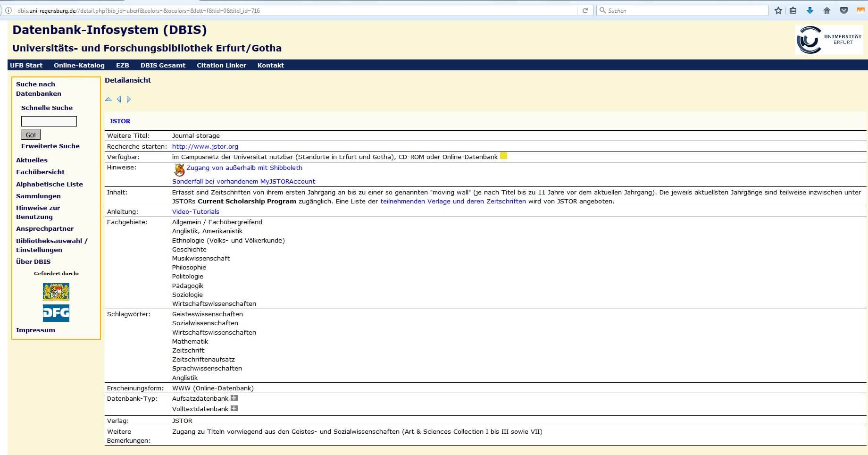Viewport: 868px width, 455px height.
Task: Click the Shibboleth griffin icon
Action: [179, 169]
